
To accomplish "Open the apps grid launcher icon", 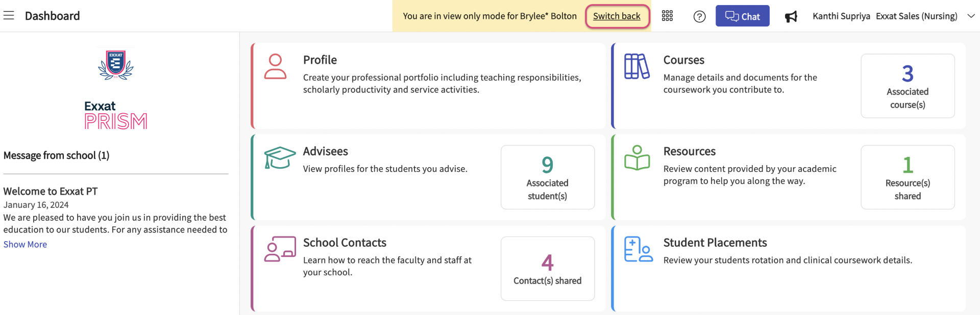I will pos(667,16).
